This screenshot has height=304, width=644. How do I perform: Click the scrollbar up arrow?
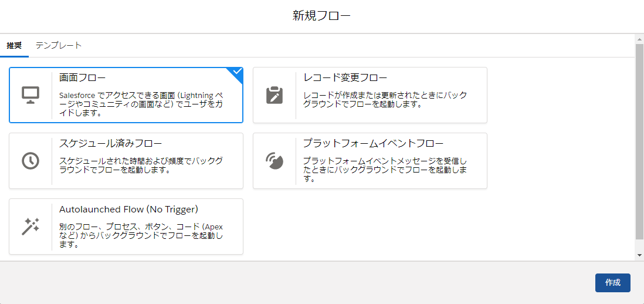(639, 39)
